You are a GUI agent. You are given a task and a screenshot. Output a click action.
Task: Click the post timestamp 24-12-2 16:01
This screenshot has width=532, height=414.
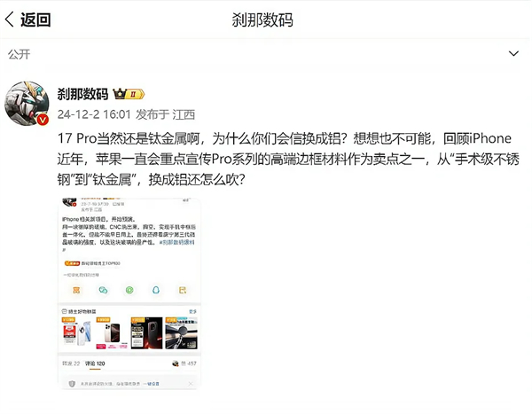click(94, 114)
